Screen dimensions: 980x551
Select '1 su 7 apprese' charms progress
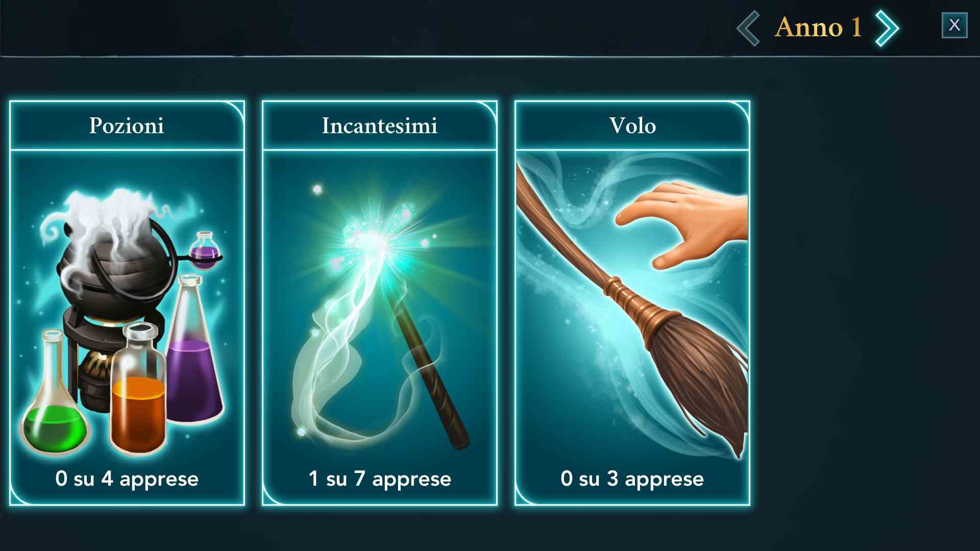click(x=380, y=479)
